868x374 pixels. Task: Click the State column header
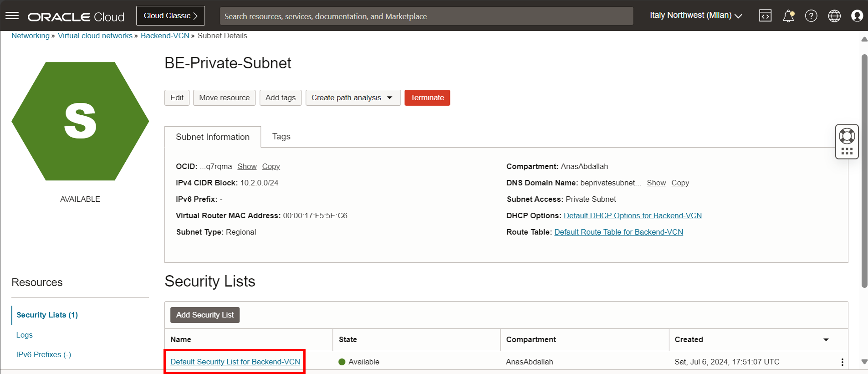417,340
